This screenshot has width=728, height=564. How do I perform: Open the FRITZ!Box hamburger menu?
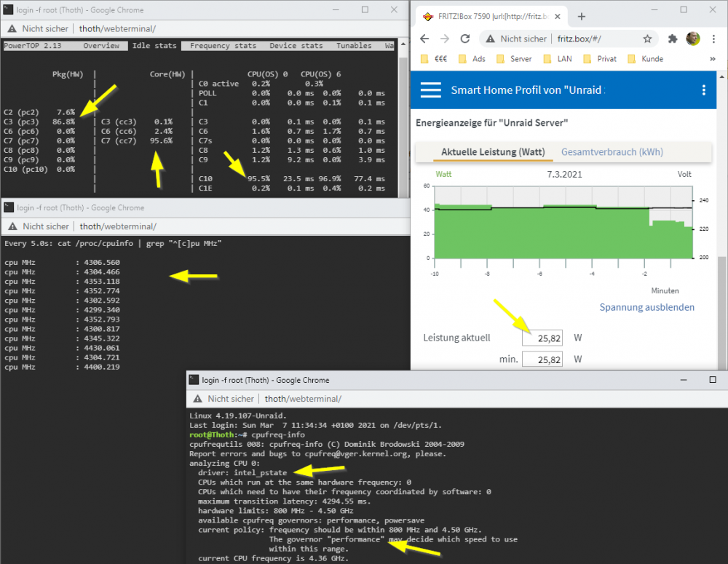pos(430,90)
